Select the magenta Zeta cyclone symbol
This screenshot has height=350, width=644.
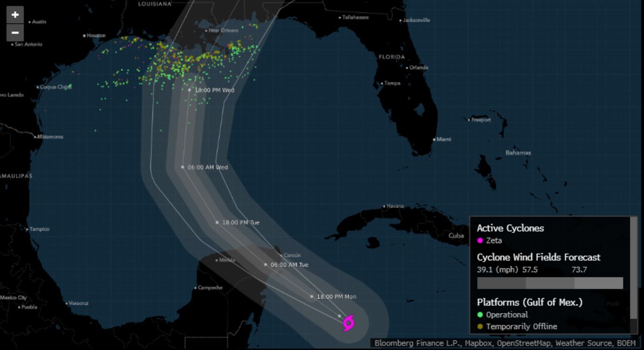pos(349,323)
